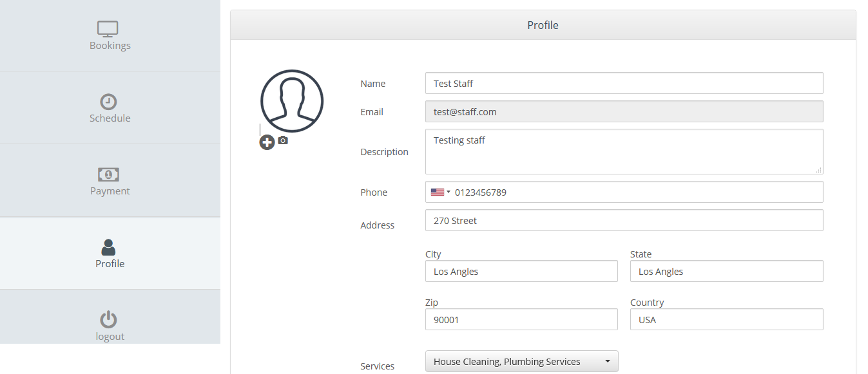This screenshot has width=868, height=374.
Task: Edit the Address field 270 Street
Action: (x=624, y=220)
